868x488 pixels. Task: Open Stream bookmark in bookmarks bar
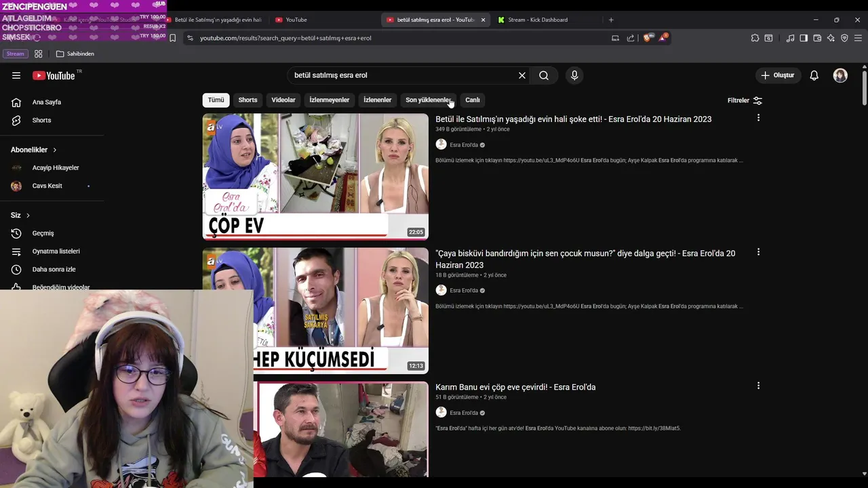coord(15,54)
